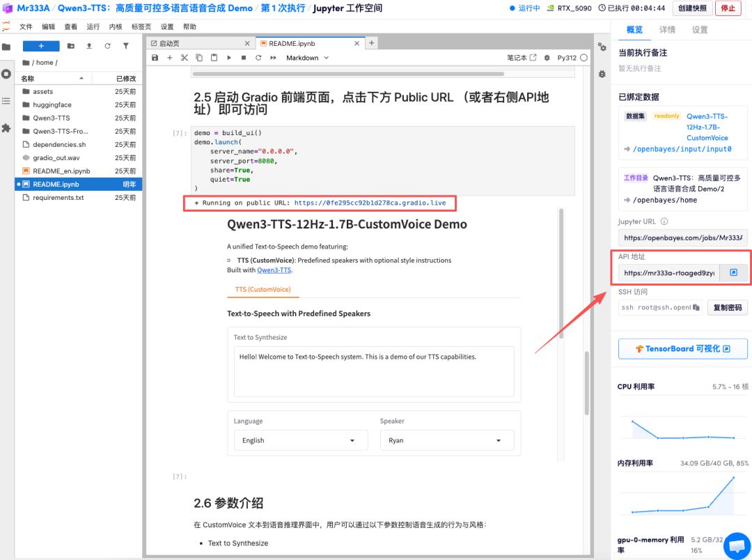This screenshot has width=752, height=560.
Task: Toggle the file filter funnel icon
Action: click(x=125, y=46)
